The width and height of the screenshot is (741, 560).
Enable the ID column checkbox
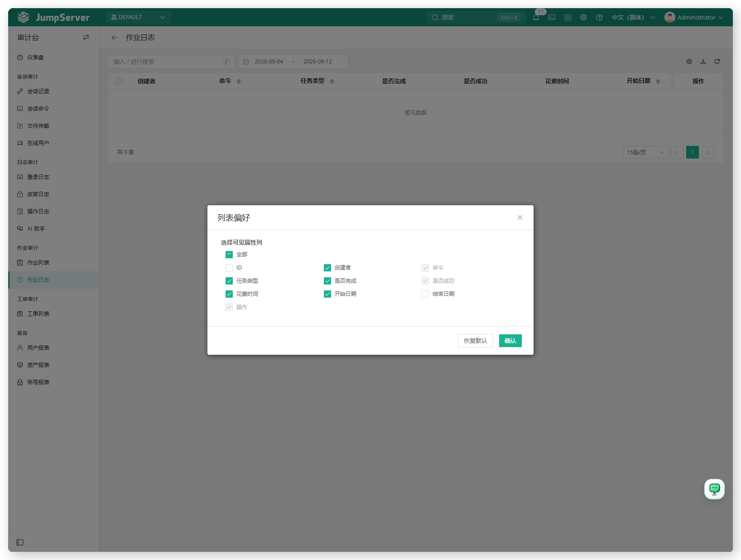tap(229, 268)
